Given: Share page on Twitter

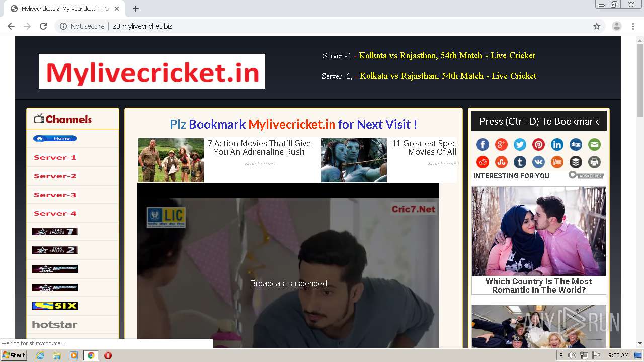Looking at the screenshot, I should [520, 145].
